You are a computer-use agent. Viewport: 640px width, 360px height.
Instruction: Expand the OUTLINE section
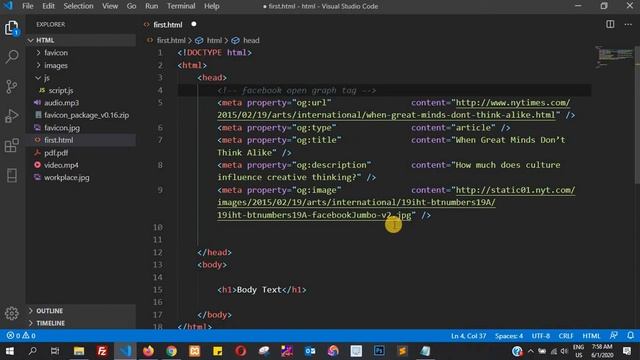click(81, 311)
